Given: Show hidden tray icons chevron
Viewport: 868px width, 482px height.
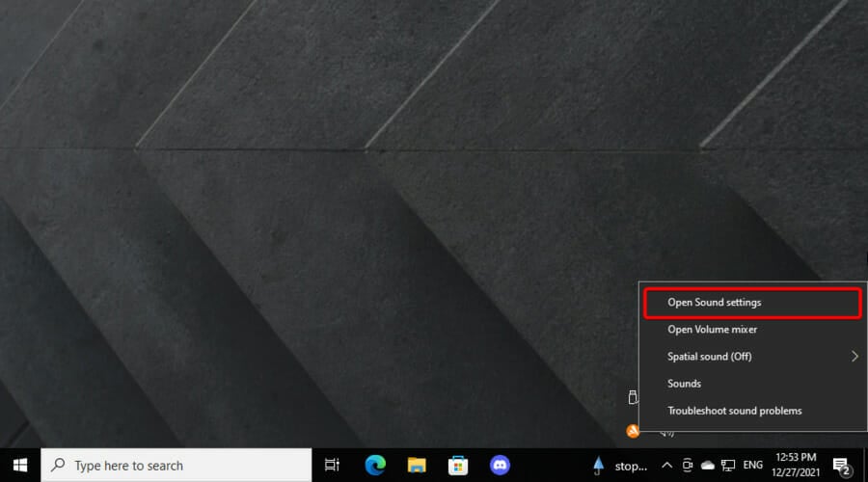Looking at the screenshot, I should pyautogui.click(x=667, y=466).
